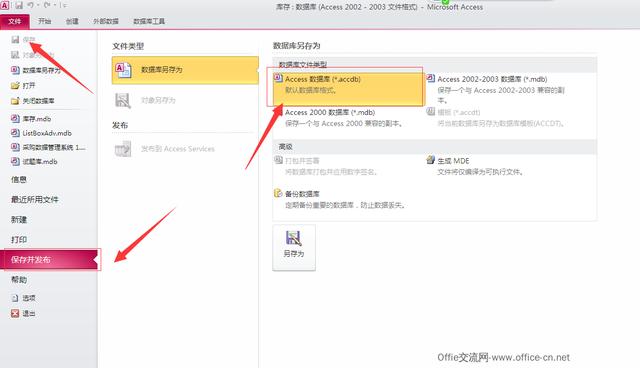Click the 关闭数据库 icon in sidebar
This screenshot has height=368, width=640.
click(x=15, y=101)
